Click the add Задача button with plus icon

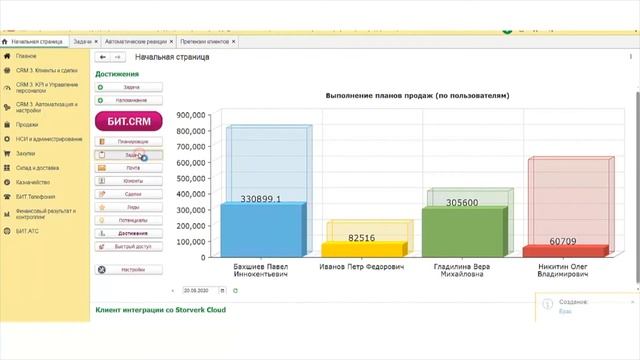tap(129, 87)
